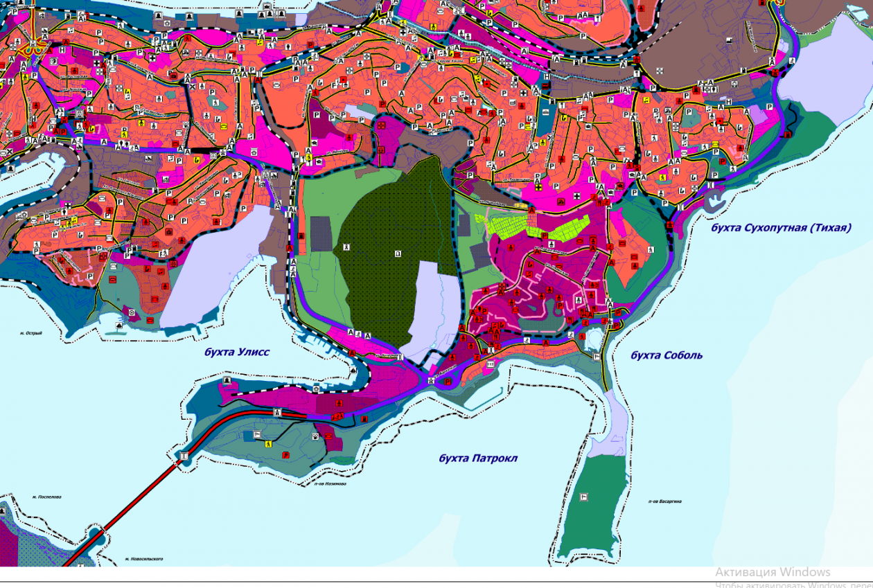Click the "бухта Улисс" label

pyautogui.click(x=236, y=352)
